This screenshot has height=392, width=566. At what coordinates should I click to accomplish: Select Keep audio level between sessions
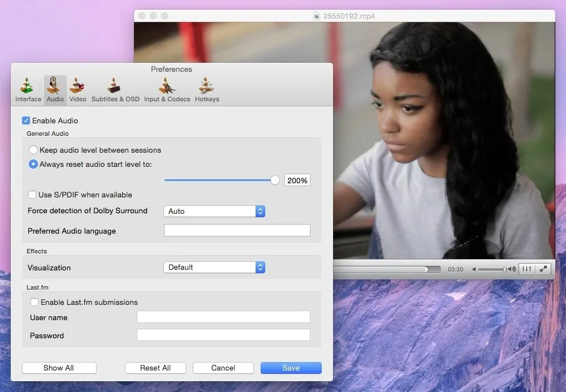pos(33,150)
